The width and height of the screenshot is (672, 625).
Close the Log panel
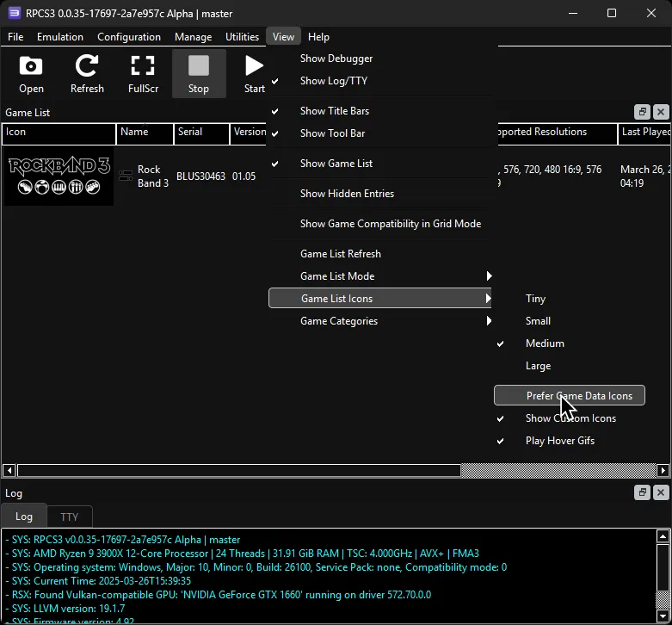coord(661,492)
